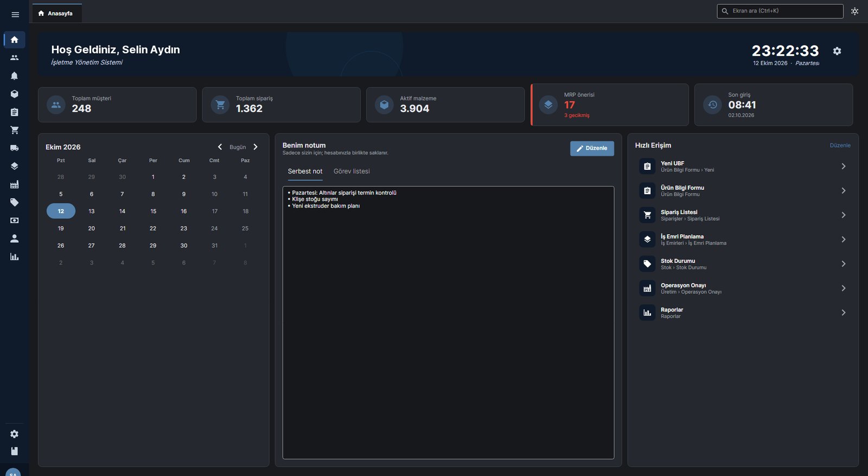Screen dimensions: 868x476
Task: Open the delivery truck icon in the sidebar
Action: (x=15, y=148)
